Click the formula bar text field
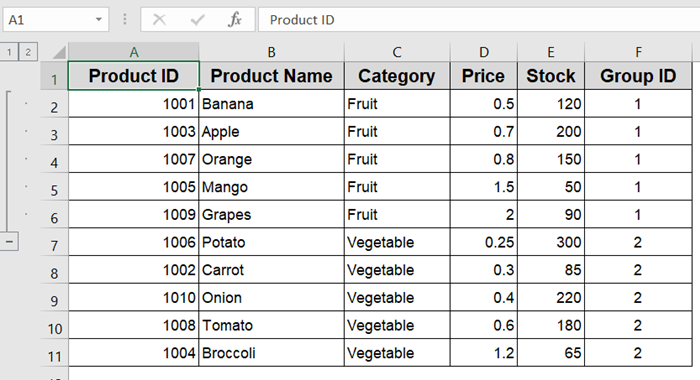Screen dimensions: 700x380 point(479,20)
